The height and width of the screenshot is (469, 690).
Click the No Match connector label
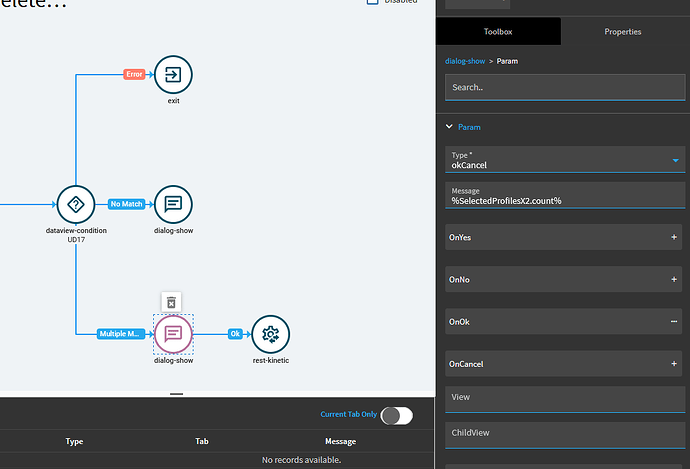126,204
